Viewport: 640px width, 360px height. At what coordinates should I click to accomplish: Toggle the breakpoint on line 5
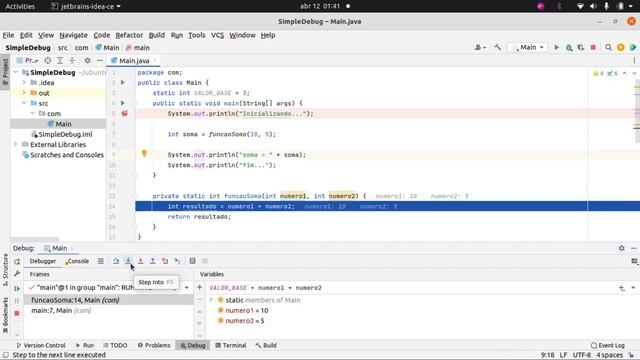click(x=124, y=113)
